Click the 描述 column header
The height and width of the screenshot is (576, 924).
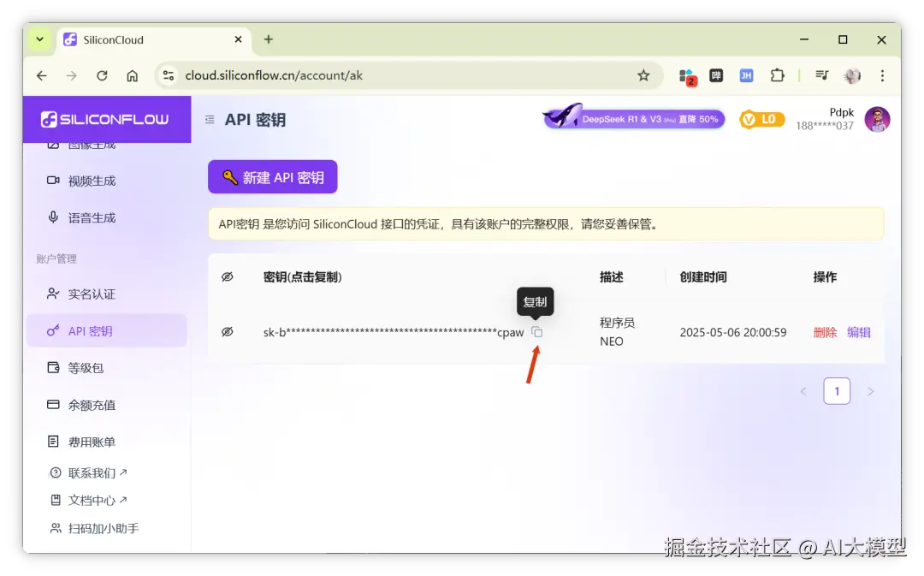point(612,277)
